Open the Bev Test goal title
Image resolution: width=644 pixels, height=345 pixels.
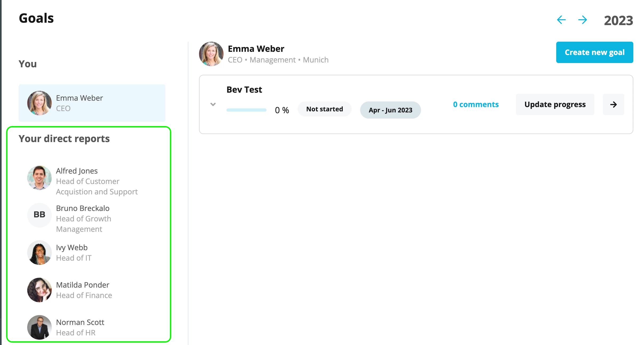(244, 90)
